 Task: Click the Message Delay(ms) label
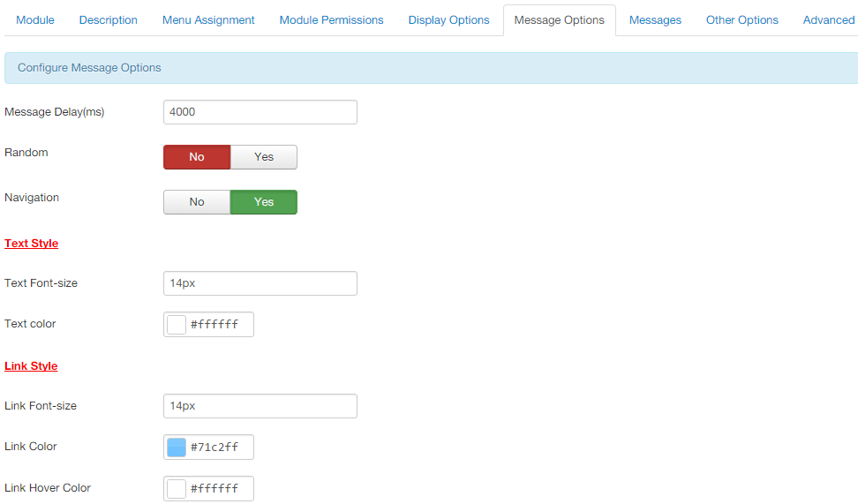[x=54, y=112]
